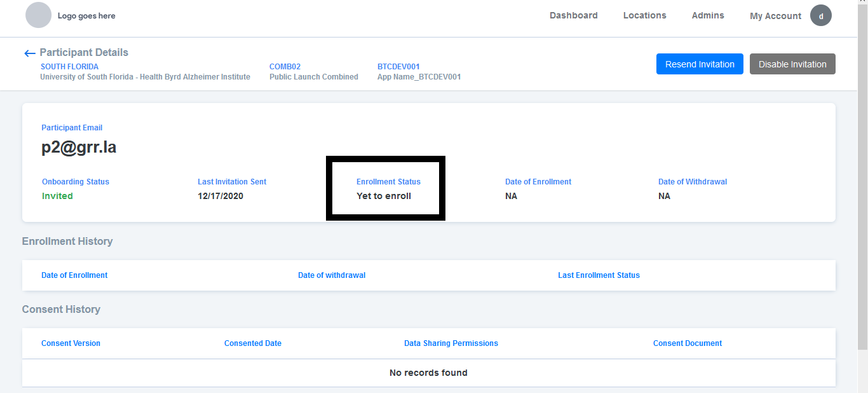Image resolution: width=868 pixels, height=393 pixels.
Task: Click the Date of Withdrawal label in the participant card
Action: click(x=693, y=182)
